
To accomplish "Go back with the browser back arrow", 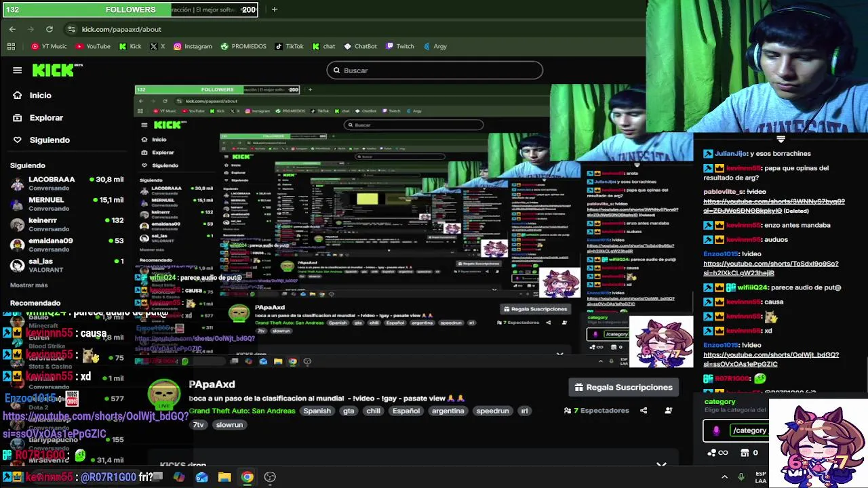I will (12, 29).
